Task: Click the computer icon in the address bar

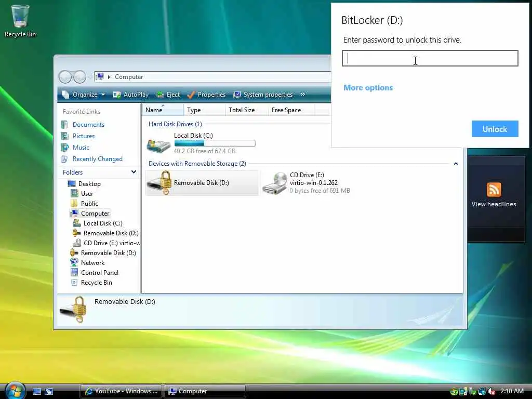Action: coord(99,77)
